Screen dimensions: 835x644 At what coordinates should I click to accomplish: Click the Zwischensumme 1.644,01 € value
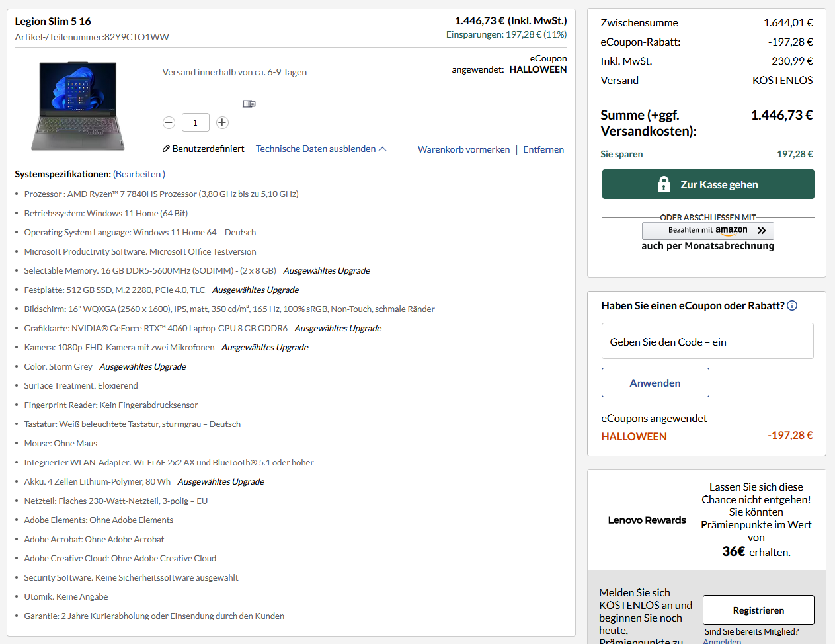(x=788, y=22)
